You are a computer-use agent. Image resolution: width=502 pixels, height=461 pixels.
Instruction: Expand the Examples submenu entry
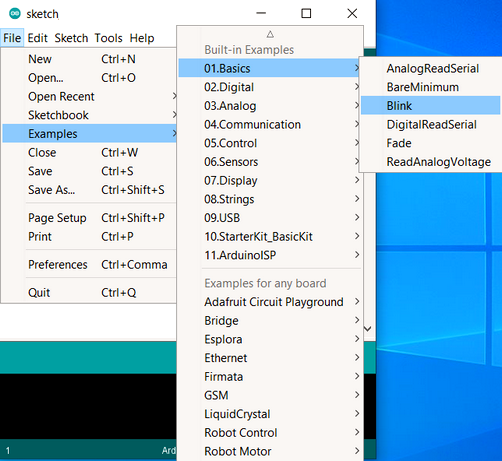coord(89,134)
